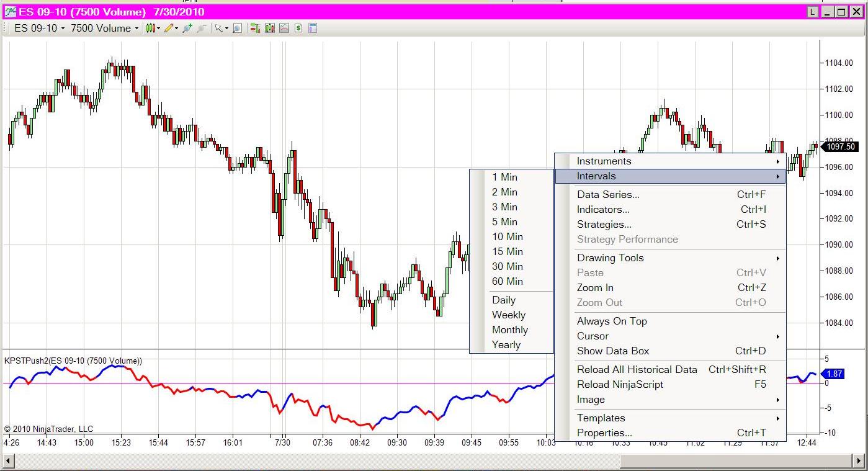Expand the Instruments submenu
Screen dimensions: 868x471
click(670, 161)
